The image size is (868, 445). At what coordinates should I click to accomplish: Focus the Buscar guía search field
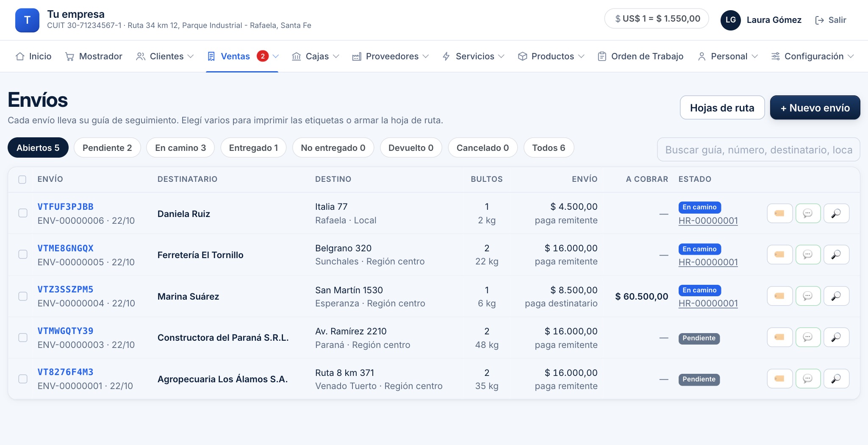tap(758, 150)
